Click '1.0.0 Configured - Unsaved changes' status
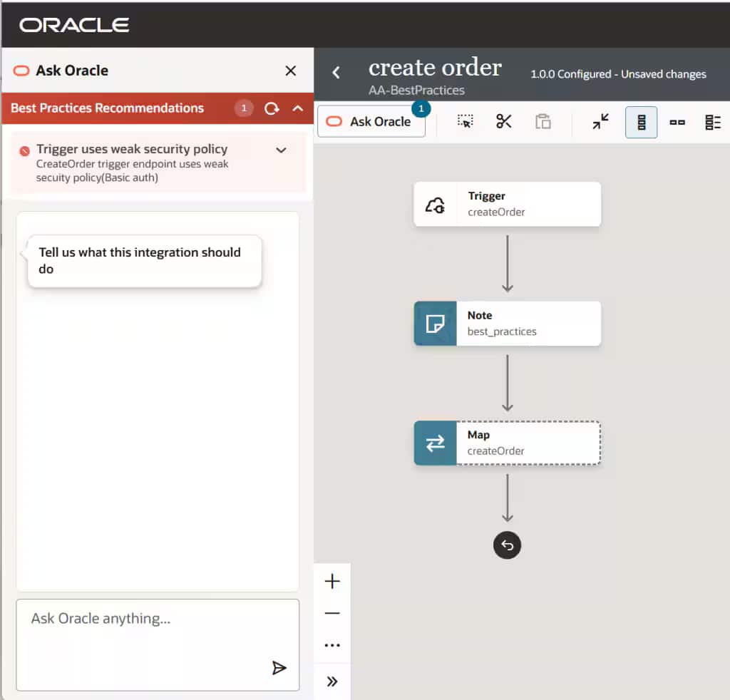 [618, 74]
